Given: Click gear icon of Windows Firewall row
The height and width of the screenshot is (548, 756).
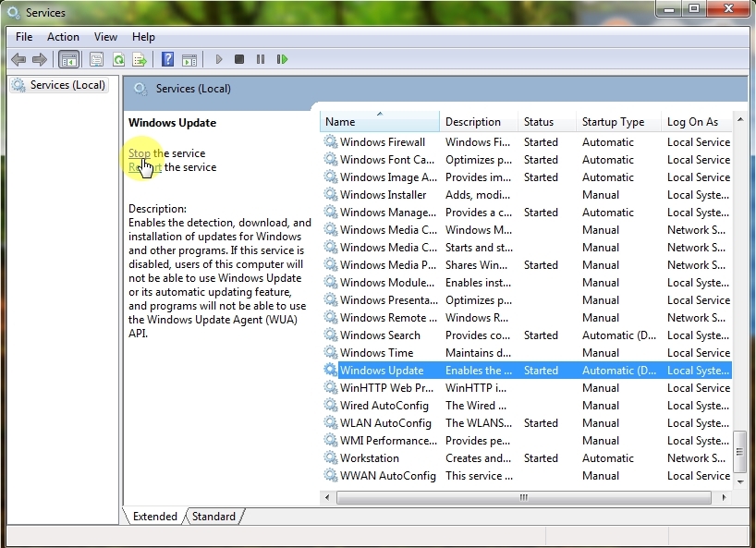Looking at the screenshot, I should click(330, 141).
